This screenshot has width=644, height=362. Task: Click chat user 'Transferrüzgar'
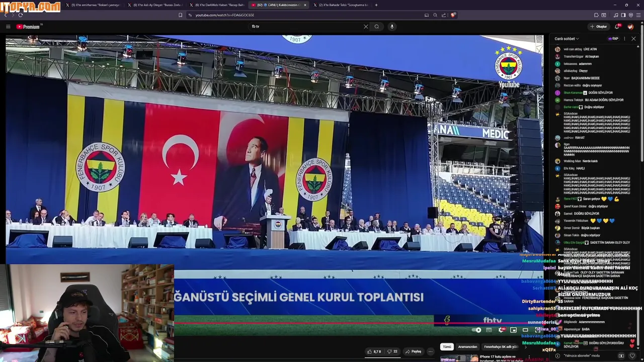[574, 56]
